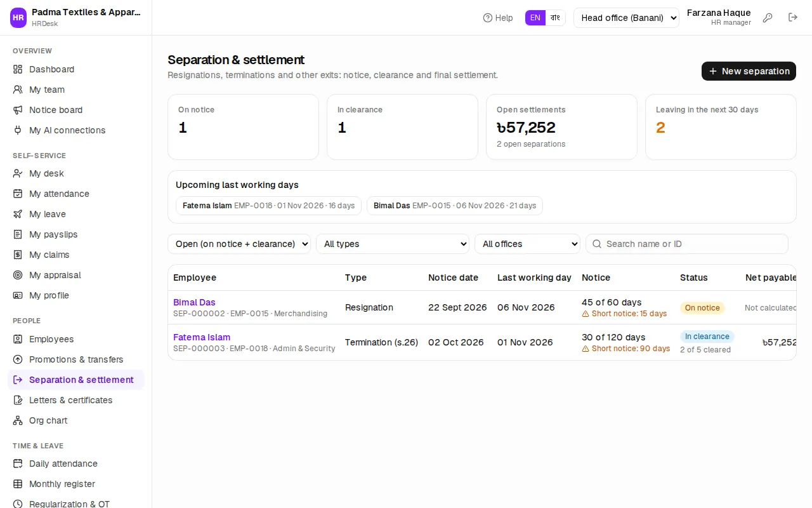Click the On notice status badge
The image size is (812, 508).
702,308
